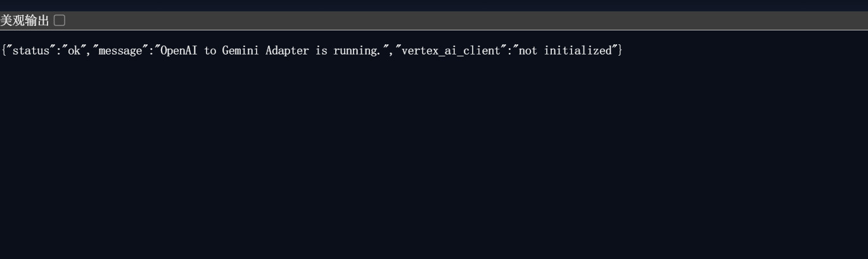868x259 pixels.
Task: Click the character 出 next to the checkbox
Action: pos(43,21)
